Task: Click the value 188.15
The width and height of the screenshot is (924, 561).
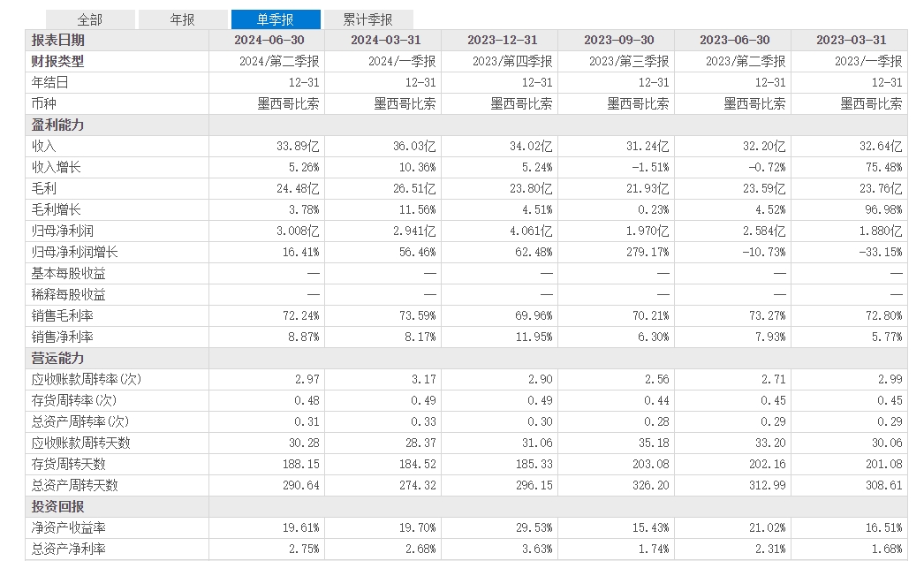Action: [301, 465]
